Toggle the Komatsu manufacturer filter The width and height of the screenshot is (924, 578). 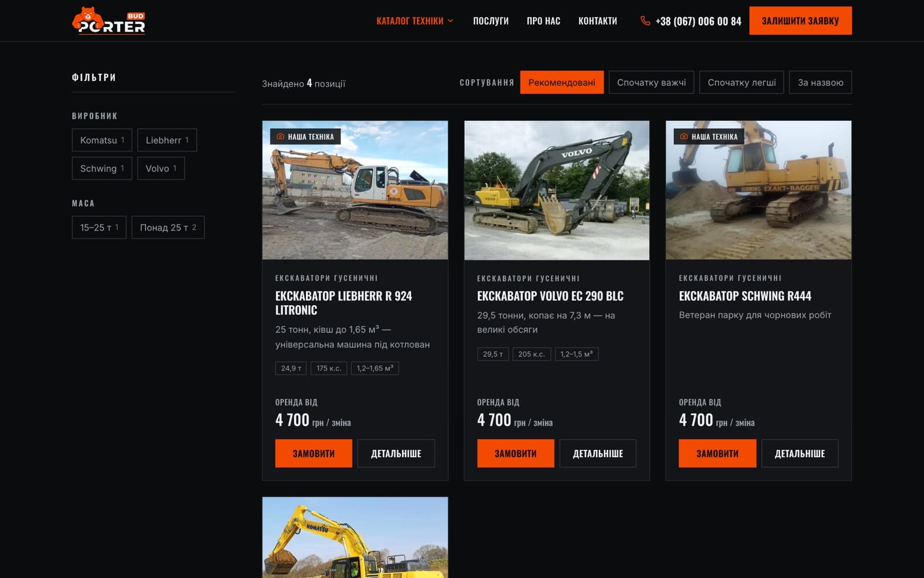102,140
